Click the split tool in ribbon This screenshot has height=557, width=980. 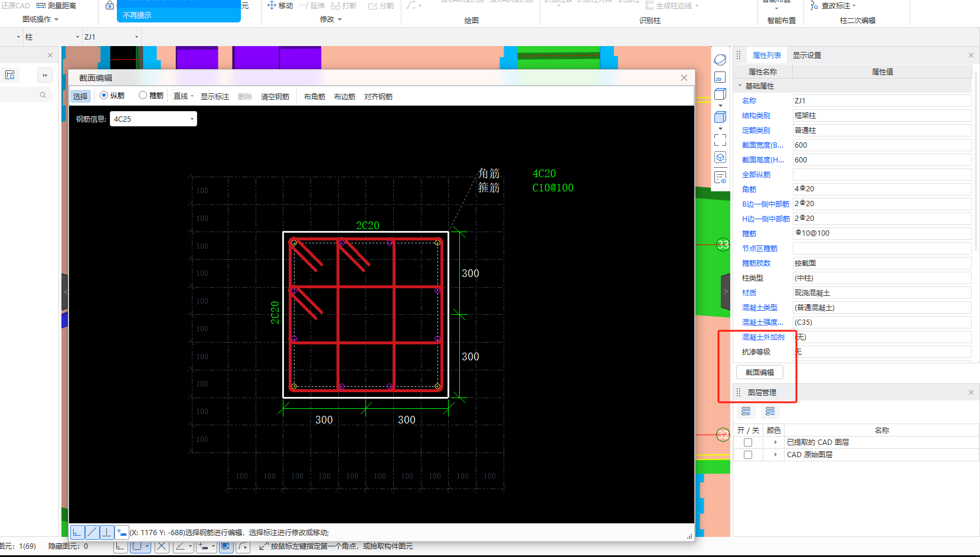tap(381, 5)
